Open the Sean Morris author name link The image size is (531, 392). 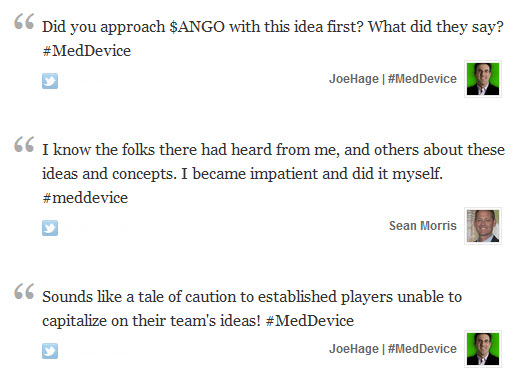423,226
